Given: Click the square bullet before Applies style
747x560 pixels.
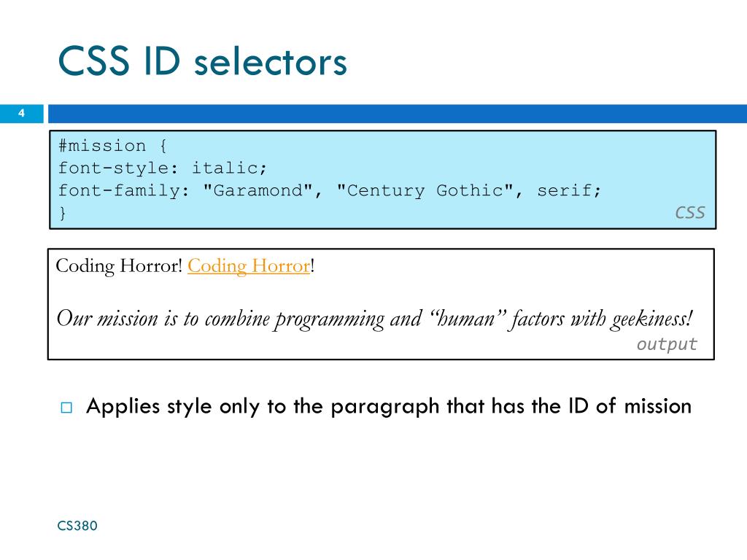Looking at the screenshot, I should pyautogui.click(x=66, y=408).
